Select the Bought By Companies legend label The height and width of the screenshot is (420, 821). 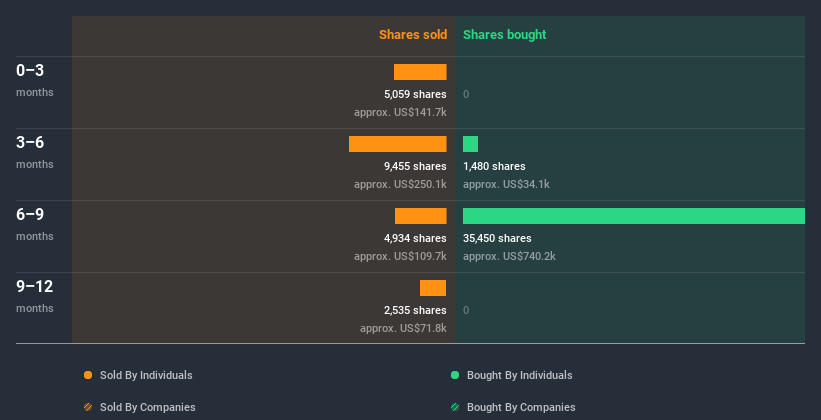click(x=521, y=407)
